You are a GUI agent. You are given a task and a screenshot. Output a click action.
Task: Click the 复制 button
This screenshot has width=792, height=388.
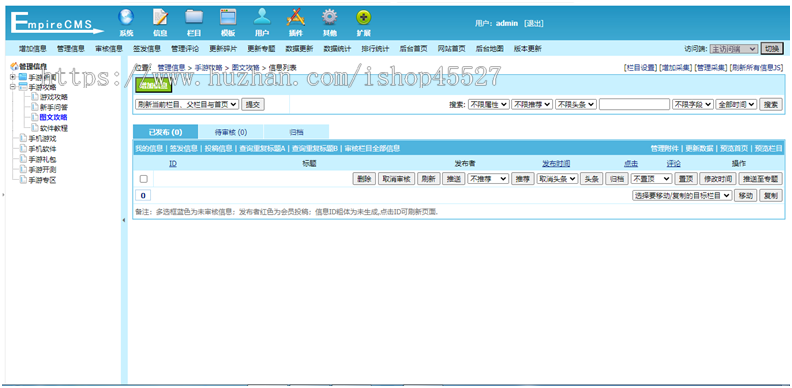pyautogui.click(x=771, y=196)
